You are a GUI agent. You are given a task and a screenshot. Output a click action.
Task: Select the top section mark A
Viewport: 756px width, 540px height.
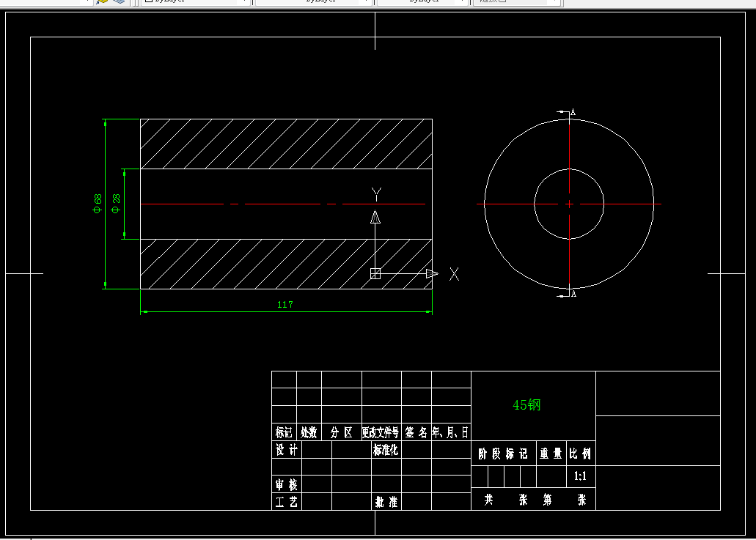pyautogui.click(x=573, y=112)
